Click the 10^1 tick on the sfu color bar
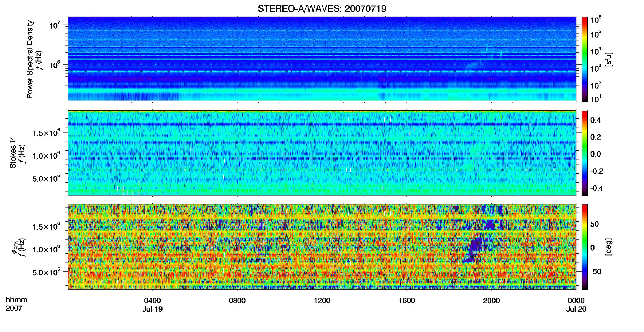Image resolution: width=644 pixels, height=332 pixels. (x=596, y=99)
